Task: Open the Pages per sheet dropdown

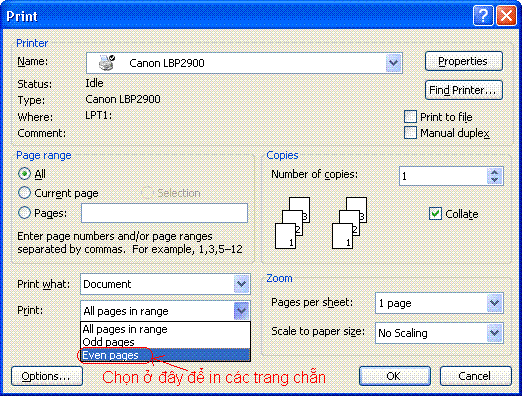Action: (x=494, y=303)
